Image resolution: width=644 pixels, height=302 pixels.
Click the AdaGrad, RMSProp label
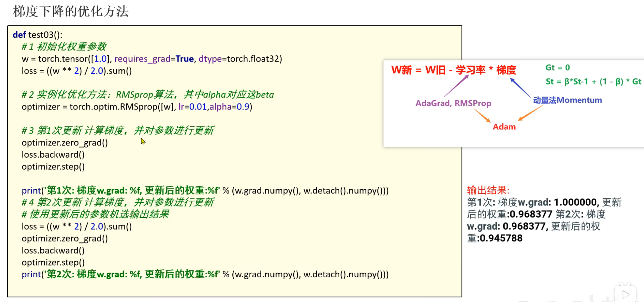coord(453,103)
